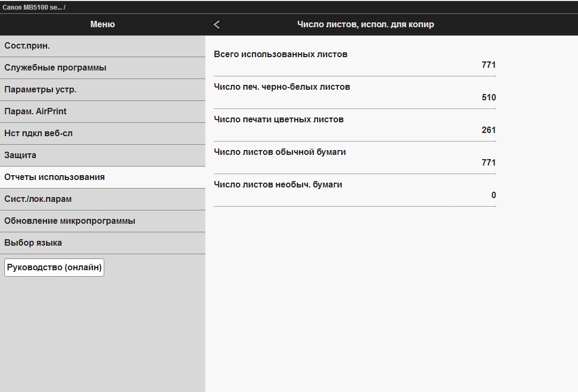Viewport: 578px width, 392px height.
Task: Click the page title Число листов, испол. для копир
Action: coord(365,25)
